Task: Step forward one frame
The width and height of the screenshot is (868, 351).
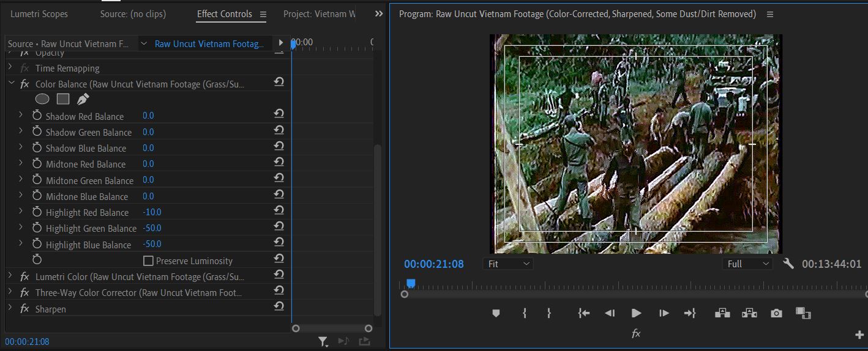Action: [664, 313]
